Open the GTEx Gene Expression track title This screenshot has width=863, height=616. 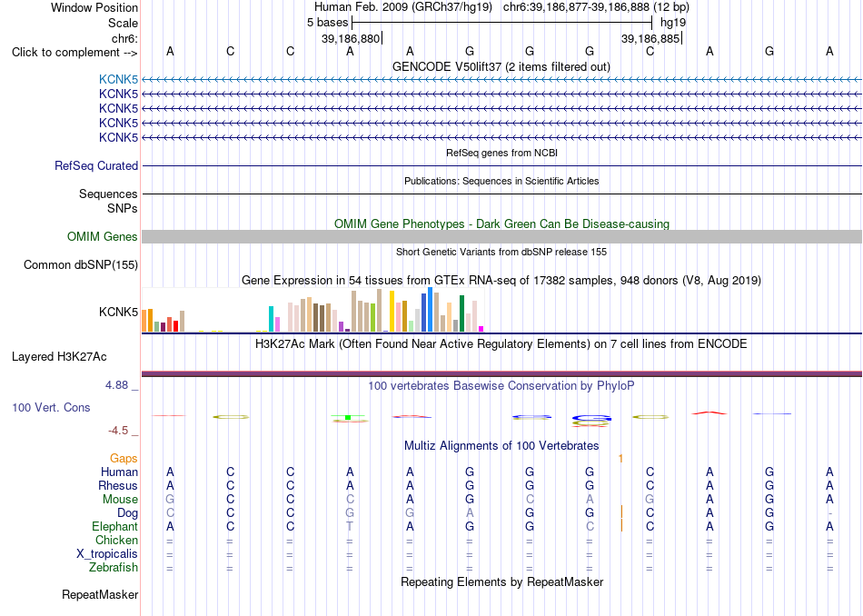pos(501,280)
